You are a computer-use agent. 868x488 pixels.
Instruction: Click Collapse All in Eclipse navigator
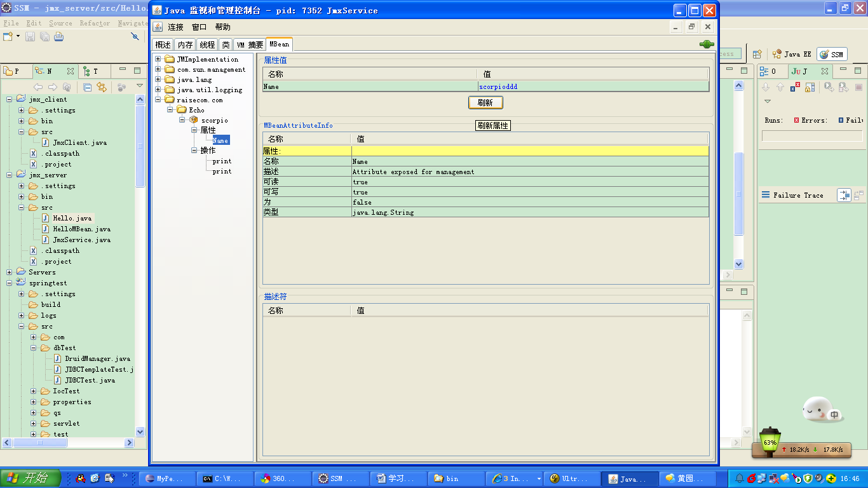coord(88,87)
